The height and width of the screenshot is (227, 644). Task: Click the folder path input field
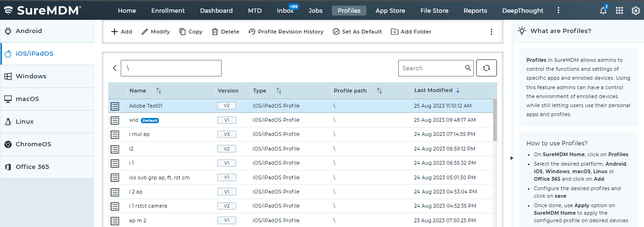coord(171,68)
